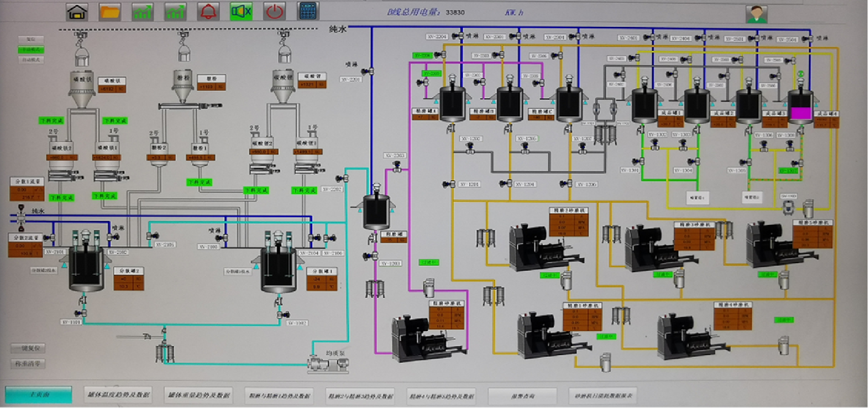Click the home icon in the top toolbar
Screen dimensions: 868x408
click(x=77, y=12)
